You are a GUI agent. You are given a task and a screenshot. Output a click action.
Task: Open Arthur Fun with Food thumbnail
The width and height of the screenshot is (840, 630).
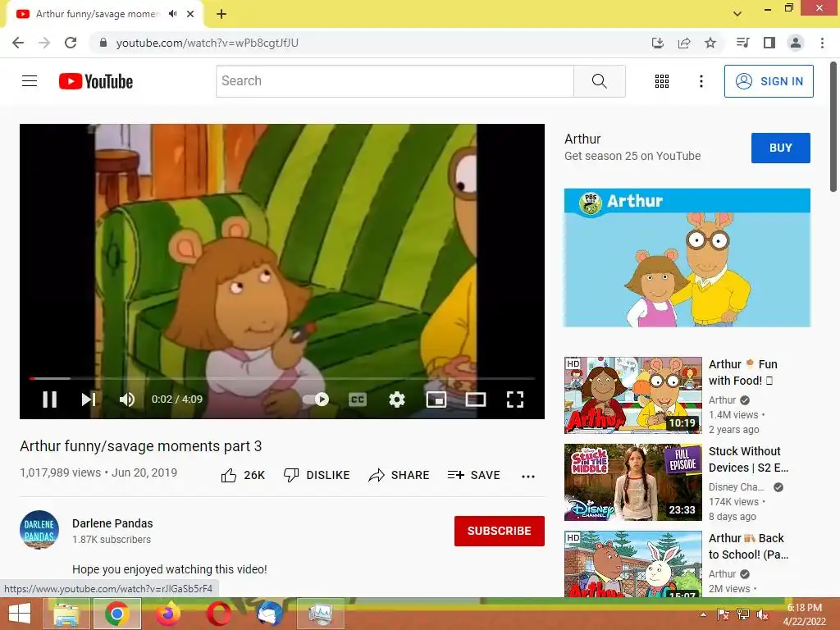[632, 395]
